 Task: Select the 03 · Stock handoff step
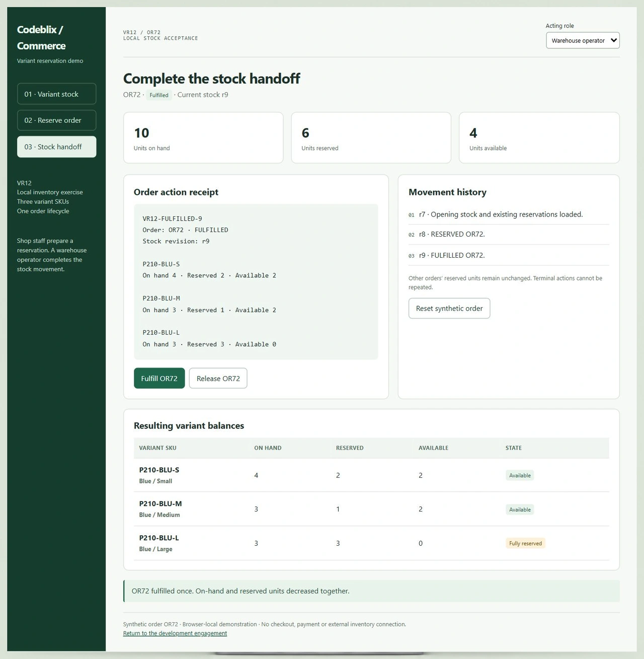click(x=56, y=147)
